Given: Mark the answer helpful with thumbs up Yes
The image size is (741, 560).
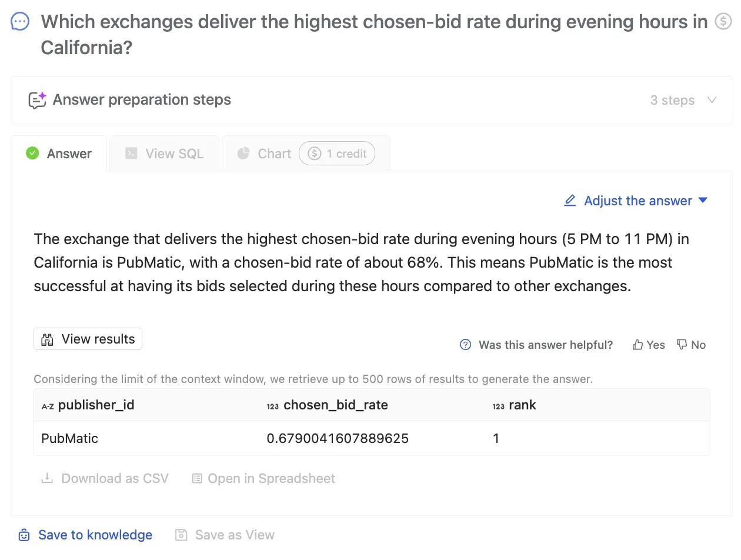Looking at the screenshot, I should pyautogui.click(x=649, y=345).
